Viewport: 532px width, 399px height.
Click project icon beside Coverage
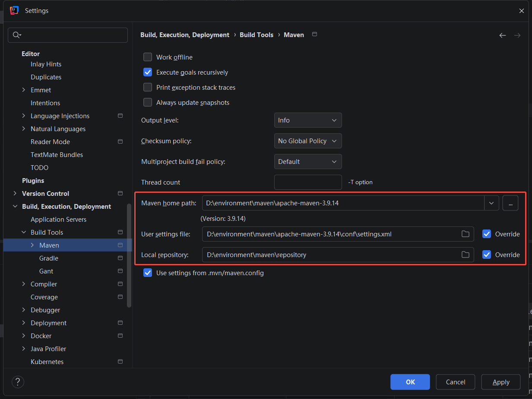click(x=120, y=297)
